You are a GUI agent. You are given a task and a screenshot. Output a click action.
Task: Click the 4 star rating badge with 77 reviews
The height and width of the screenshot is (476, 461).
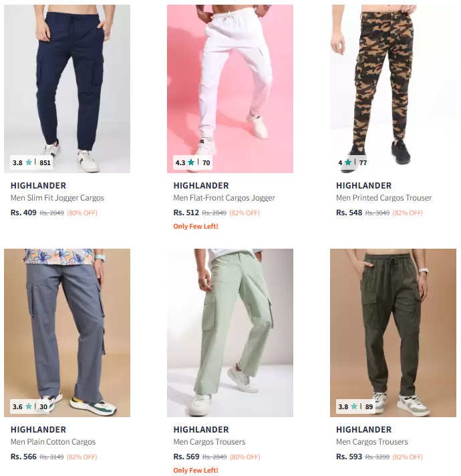(x=353, y=162)
